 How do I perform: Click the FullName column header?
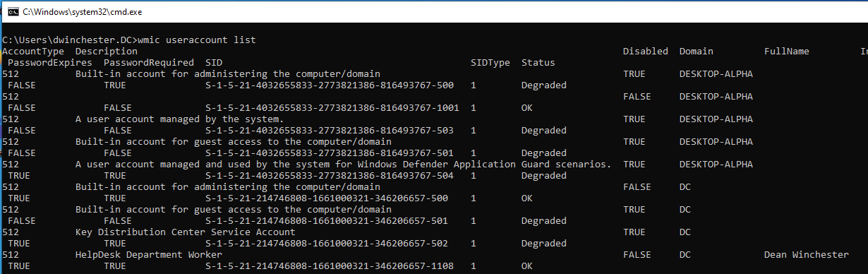point(786,51)
